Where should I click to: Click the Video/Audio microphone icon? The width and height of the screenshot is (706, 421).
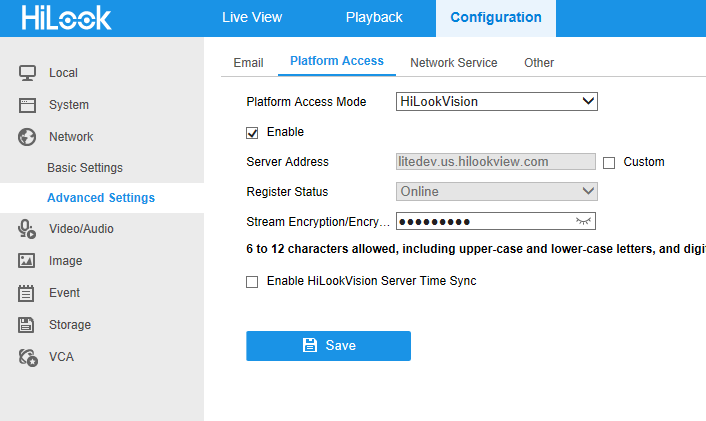click(28, 229)
